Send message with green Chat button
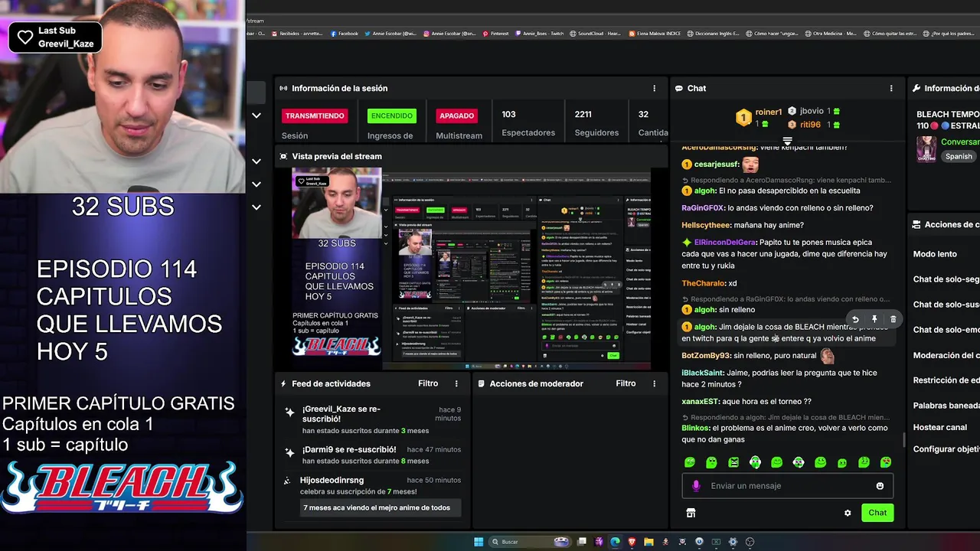Screen dimensions: 980x551 tap(877, 513)
